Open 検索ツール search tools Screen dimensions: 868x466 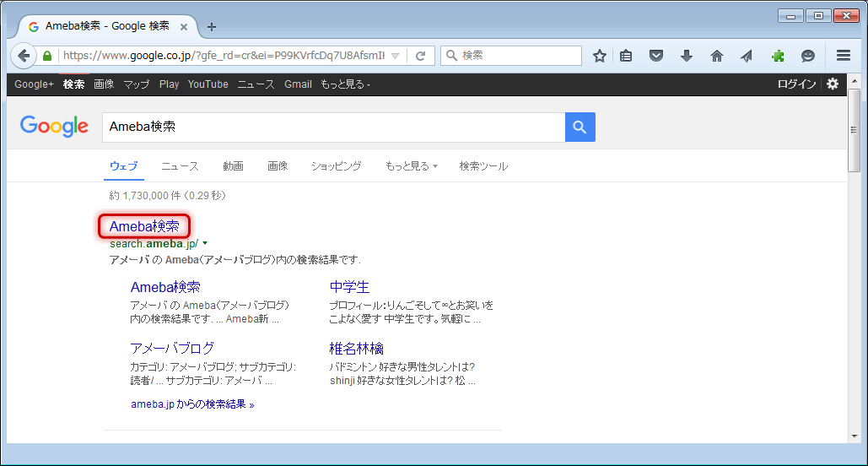pyautogui.click(x=483, y=166)
